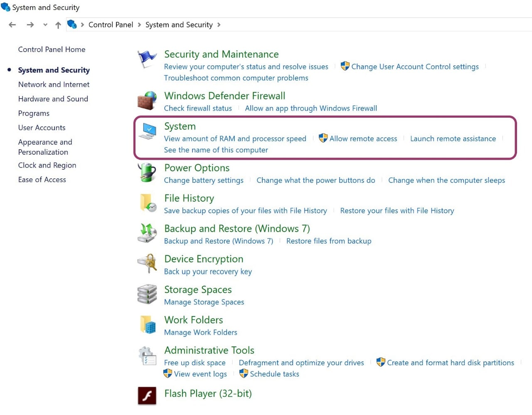Click the System and Security title bar icon
Image resolution: width=532 pixels, height=415 pixels.
pos(5,7)
